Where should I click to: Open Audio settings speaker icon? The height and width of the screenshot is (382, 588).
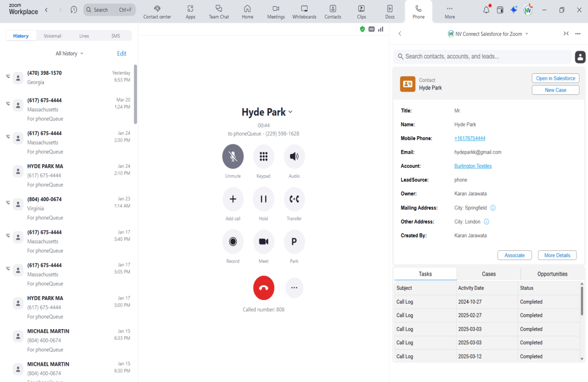pos(294,157)
